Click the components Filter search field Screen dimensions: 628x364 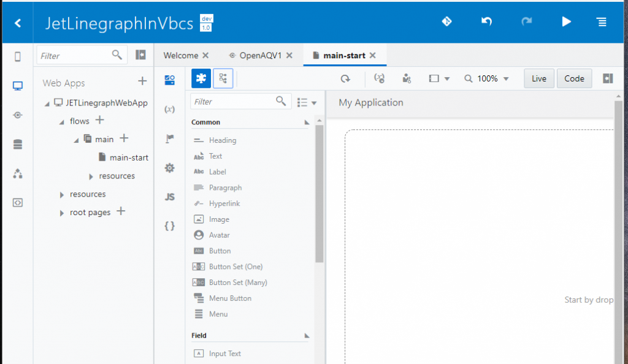pyautogui.click(x=233, y=100)
